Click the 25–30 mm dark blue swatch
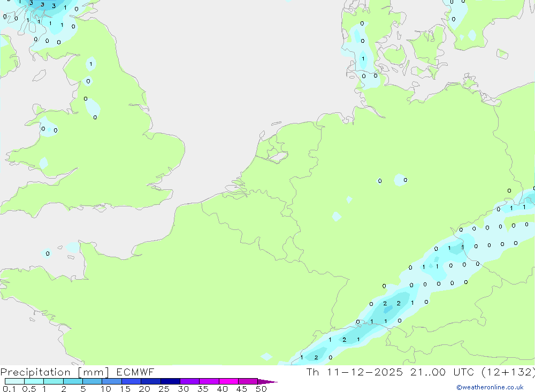The width and height of the screenshot is (535, 392). click(170, 381)
